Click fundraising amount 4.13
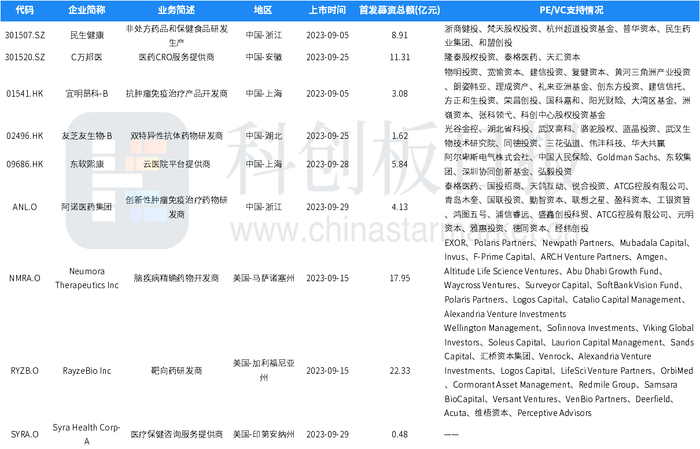Viewport: 700px width, 449px height. [x=400, y=207]
